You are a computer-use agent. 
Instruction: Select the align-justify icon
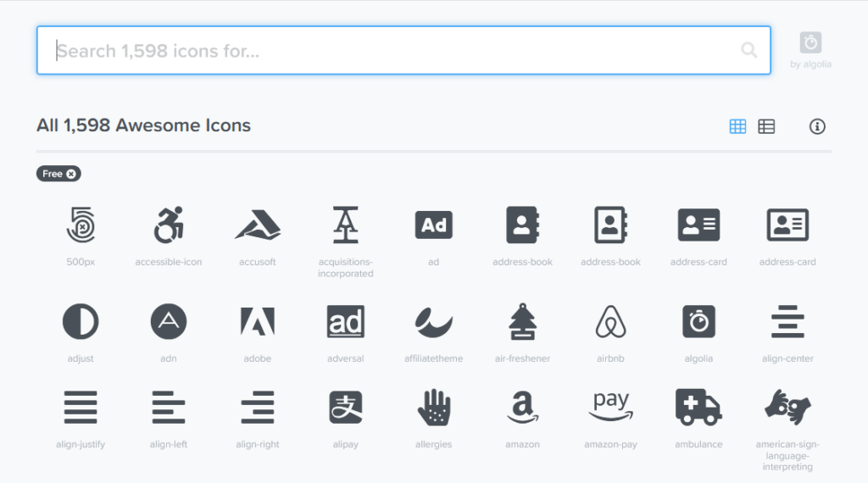click(81, 408)
